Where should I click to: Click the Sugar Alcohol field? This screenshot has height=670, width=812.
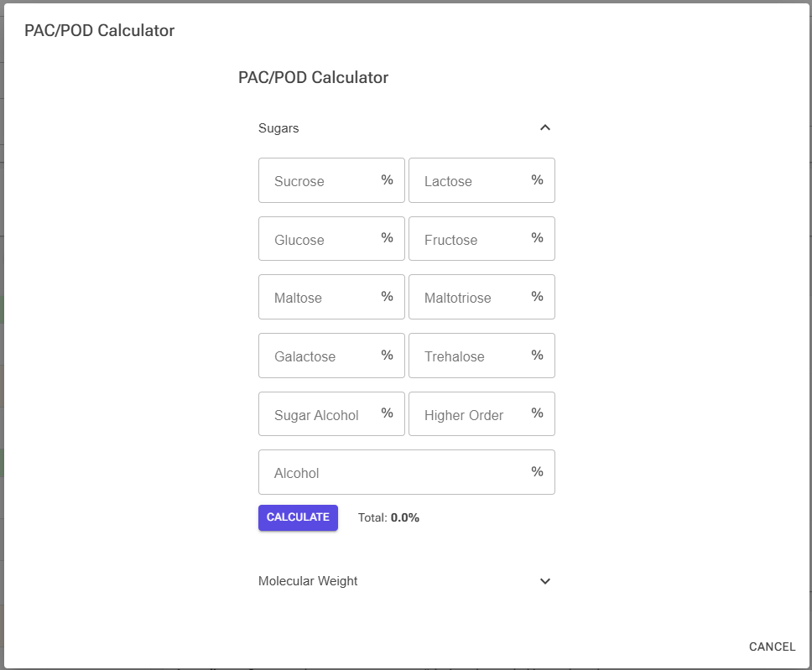click(x=331, y=413)
